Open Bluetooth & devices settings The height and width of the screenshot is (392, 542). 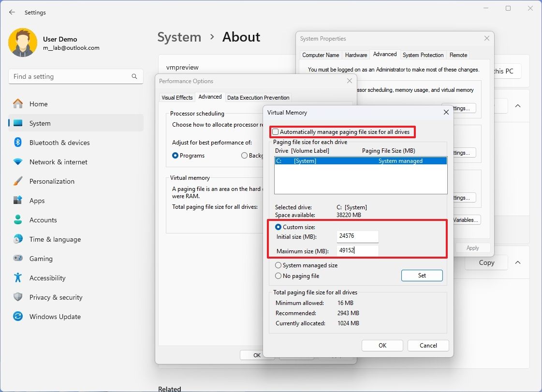coord(60,143)
